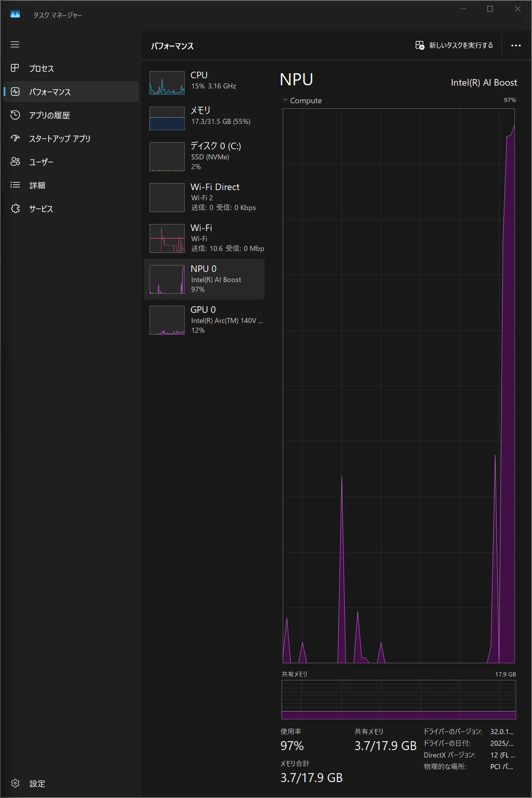Click the メモリ合計 3.7/17.9 GB value
532x798 pixels.
[x=312, y=778]
